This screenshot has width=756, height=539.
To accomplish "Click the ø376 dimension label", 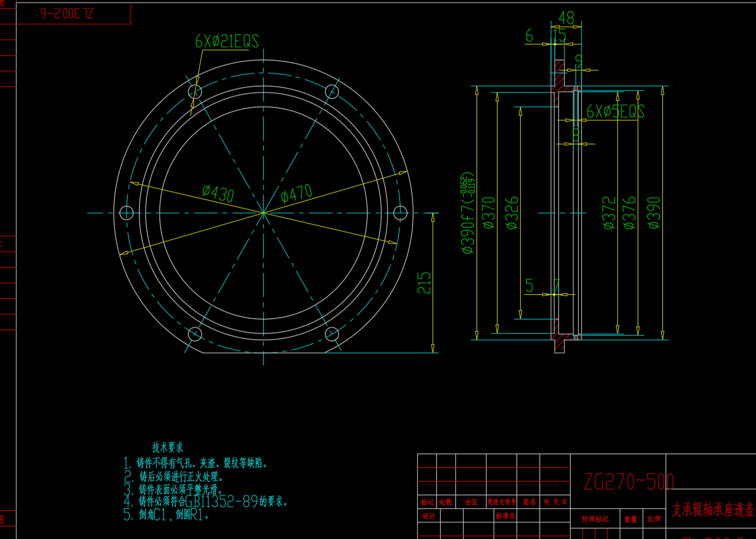I will (x=630, y=213).
